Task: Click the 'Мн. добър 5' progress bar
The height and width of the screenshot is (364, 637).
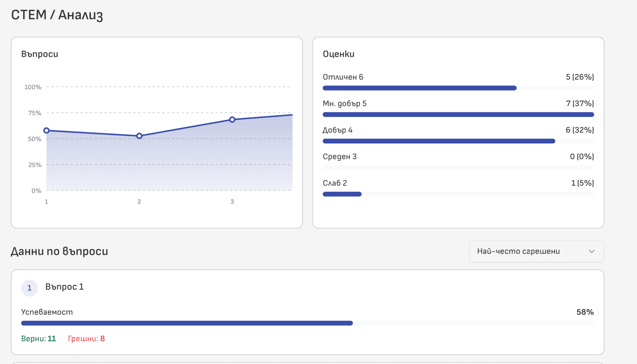Action: click(458, 115)
